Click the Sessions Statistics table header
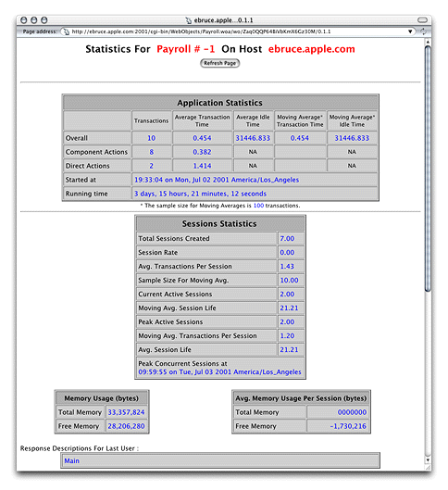The image size is (448, 490). [220, 224]
